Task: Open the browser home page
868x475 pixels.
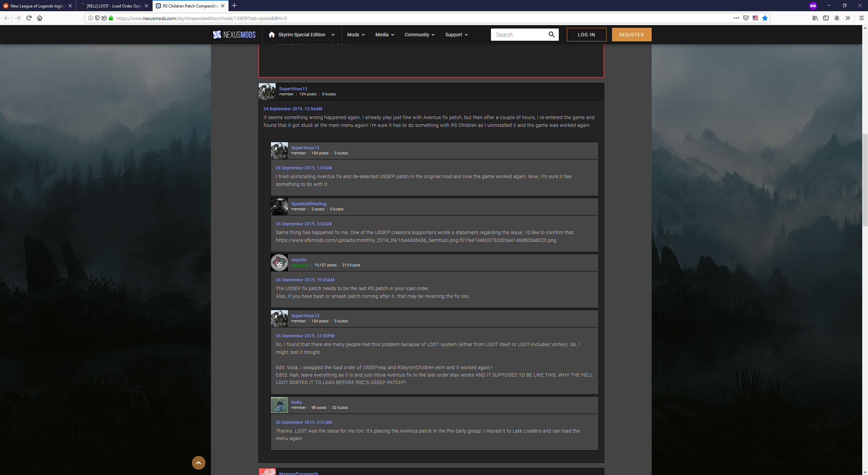Action: pos(40,18)
